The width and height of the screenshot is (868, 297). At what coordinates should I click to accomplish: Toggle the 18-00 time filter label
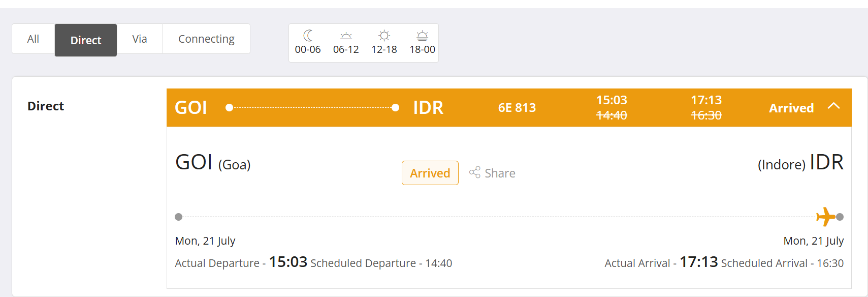[x=422, y=50]
